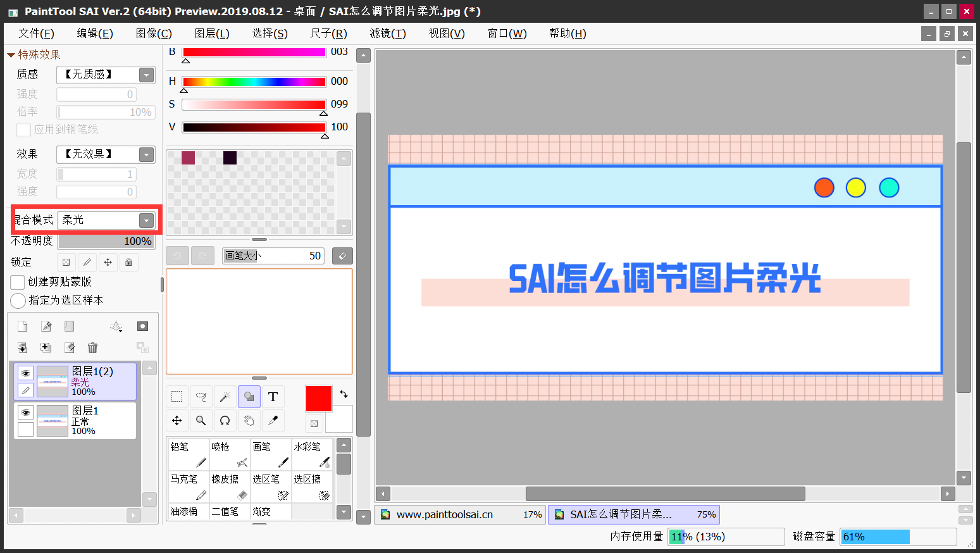980x553 pixels.
Task: Click the 画笔大小 brush size field
Action: point(273,256)
